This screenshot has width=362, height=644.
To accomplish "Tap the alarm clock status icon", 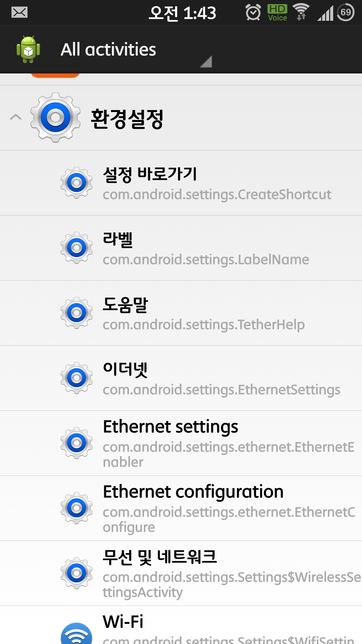I will 253,13.
